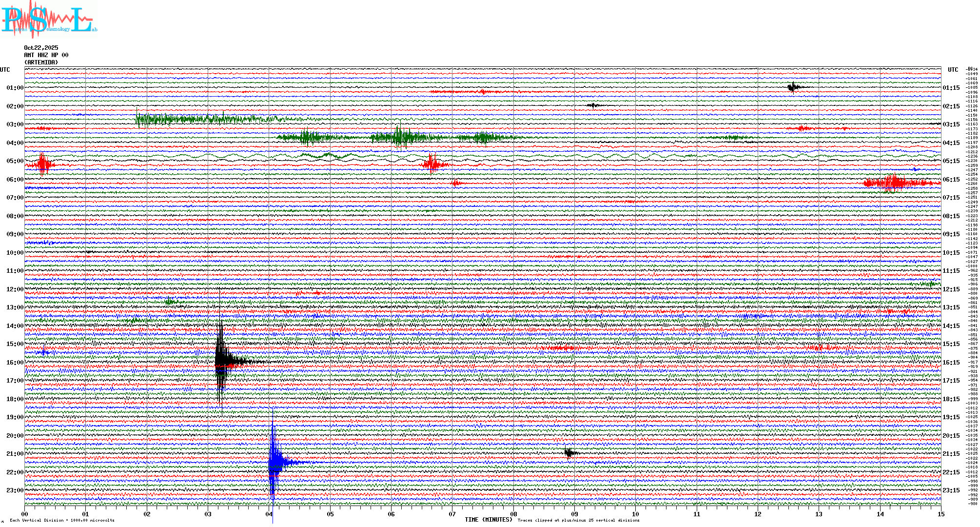This screenshot has width=980, height=527.
Task: Click the red burst at start of 05:15 trace
Action: pos(43,164)
